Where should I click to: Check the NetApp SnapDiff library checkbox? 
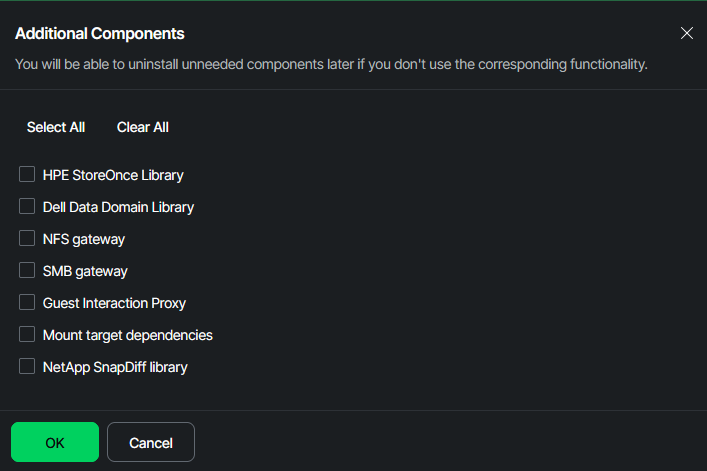point(27,367)
